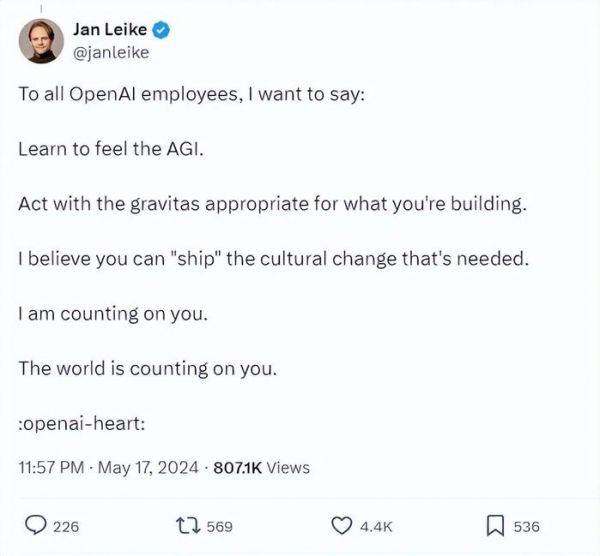600x556 pixels.
Task: Click the 4.4K likes count
Action: (x=376, y=527)
